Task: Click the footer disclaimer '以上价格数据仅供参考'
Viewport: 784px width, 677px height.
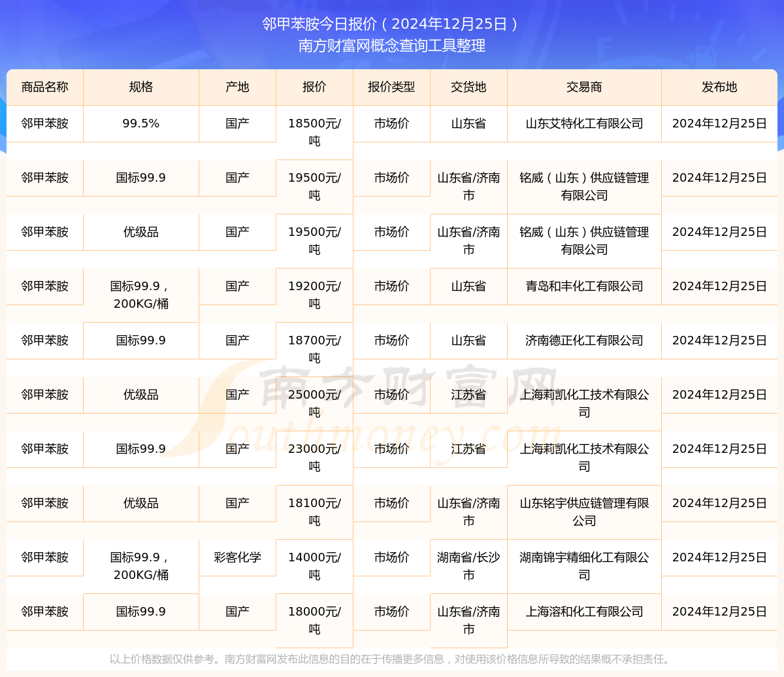Action: (162, 659)
